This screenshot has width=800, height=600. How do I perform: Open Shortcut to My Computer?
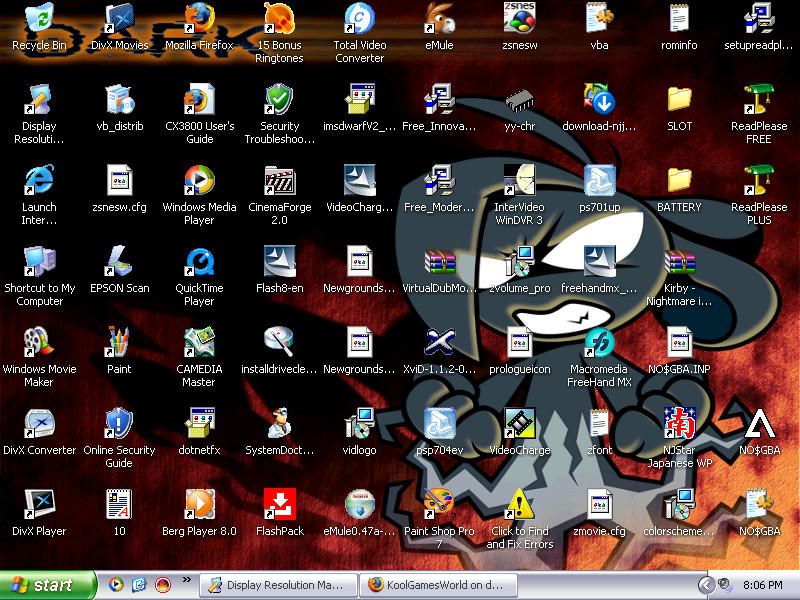[x=39, y=261]
